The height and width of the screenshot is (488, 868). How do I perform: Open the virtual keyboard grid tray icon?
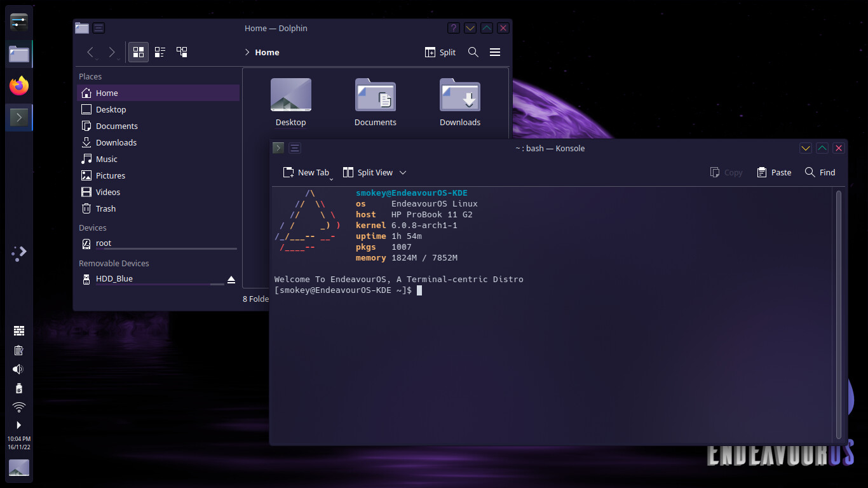(19, 330)
